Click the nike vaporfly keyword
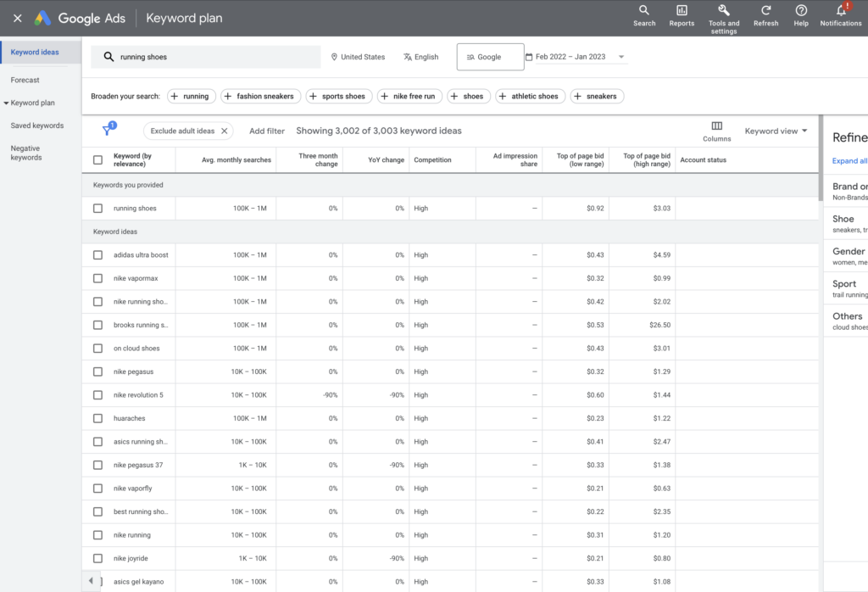The height and width of the screenshot is (592, 868). [132, 489]
